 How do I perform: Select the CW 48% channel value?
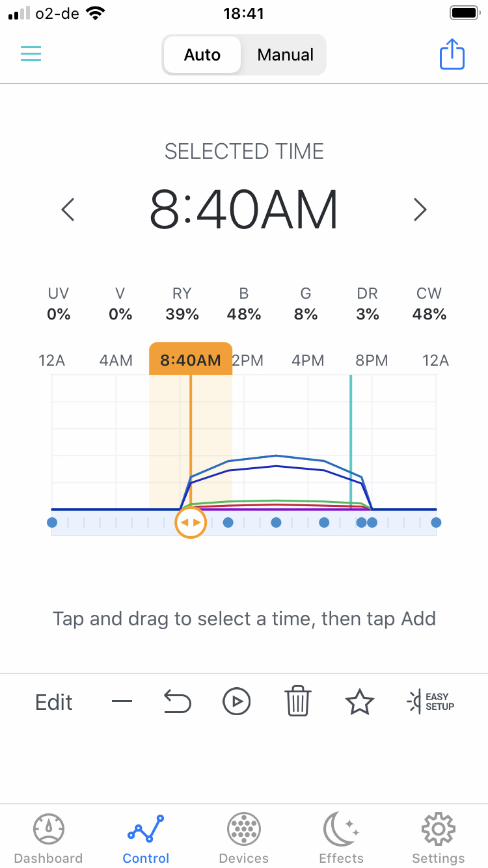429,305
